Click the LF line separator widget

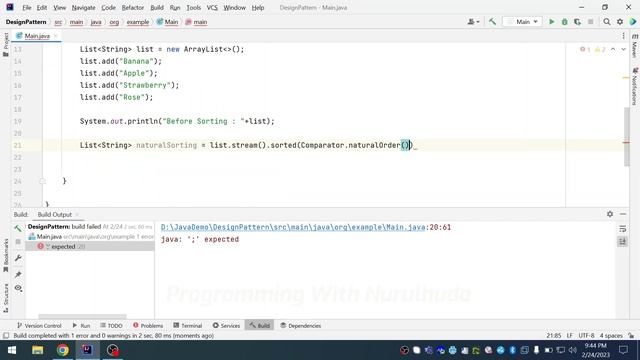(569, 336)
